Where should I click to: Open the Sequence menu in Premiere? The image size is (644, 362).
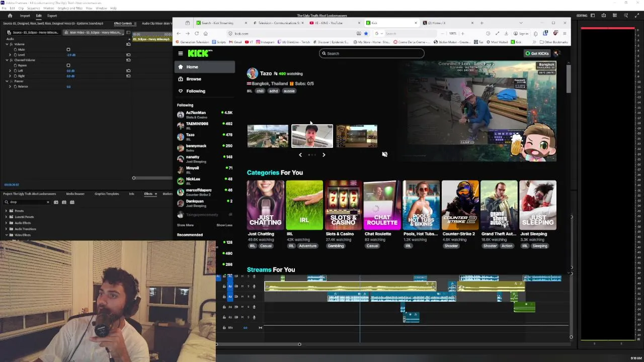tap(33, 9)
